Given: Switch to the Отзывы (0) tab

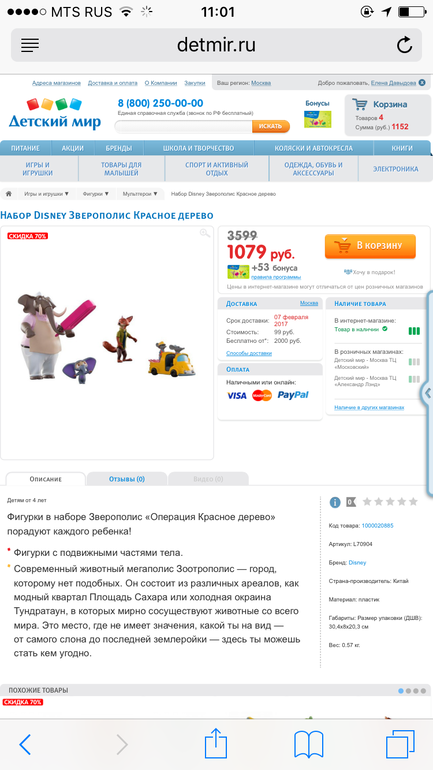Looking at the screenshot, I should pos(127,479).
